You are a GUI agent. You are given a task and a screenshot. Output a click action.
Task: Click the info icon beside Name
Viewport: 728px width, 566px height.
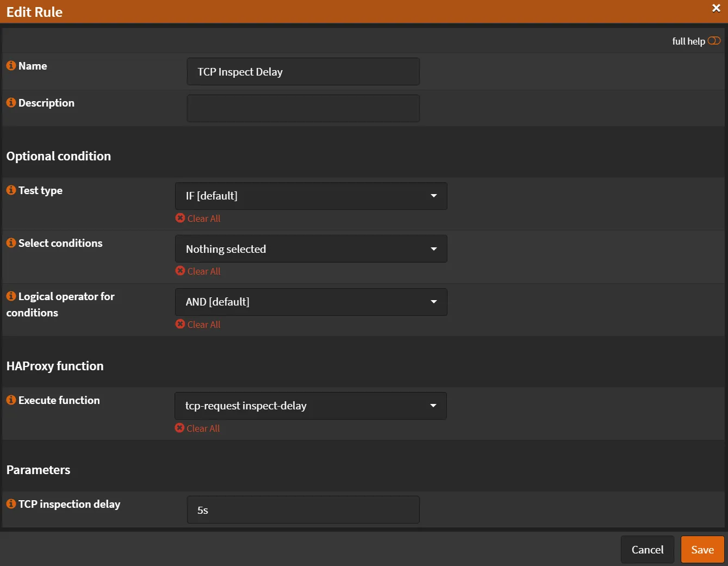pos(11,66)
